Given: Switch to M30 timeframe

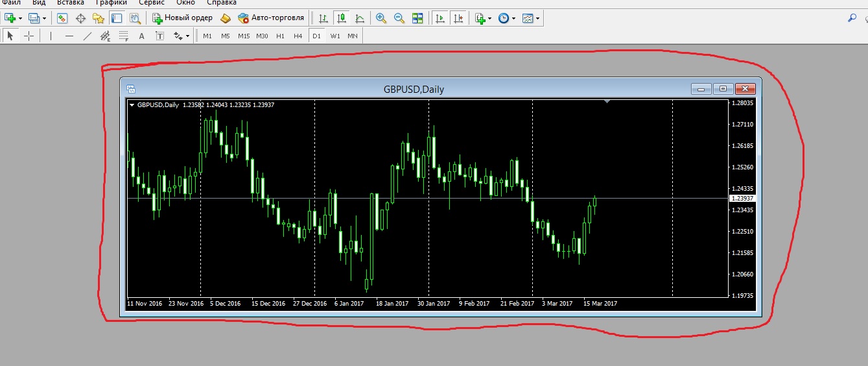Looking at the screenshot, I should coord(262,36).
